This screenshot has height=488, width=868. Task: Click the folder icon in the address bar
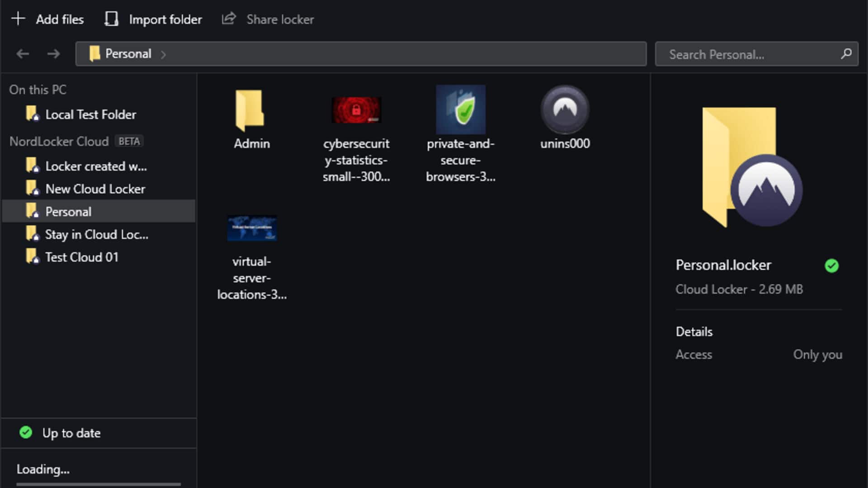pos(94,54)
